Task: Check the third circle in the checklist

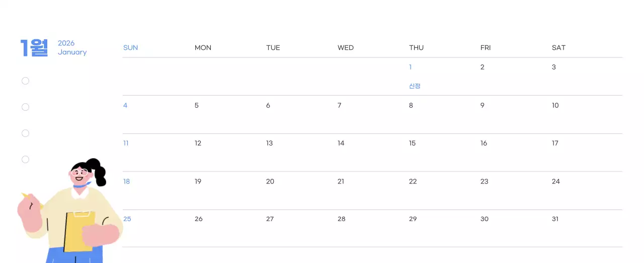Action: tap(26, 134)
